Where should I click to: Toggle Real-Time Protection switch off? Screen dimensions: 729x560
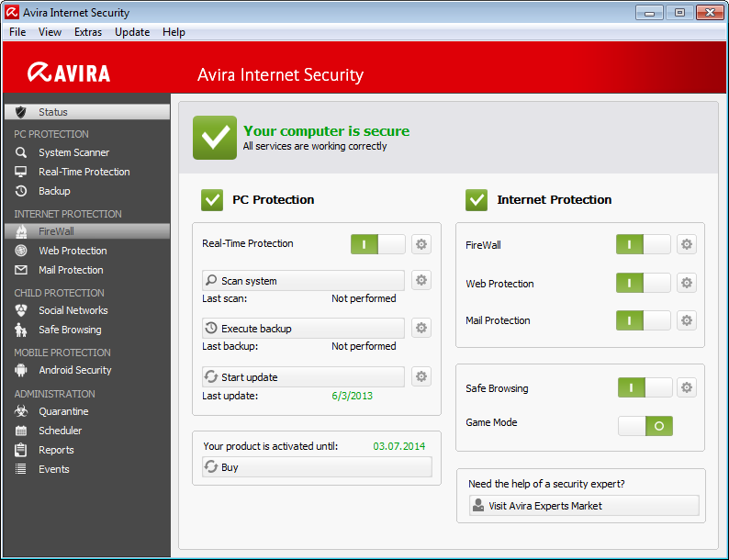377,244
